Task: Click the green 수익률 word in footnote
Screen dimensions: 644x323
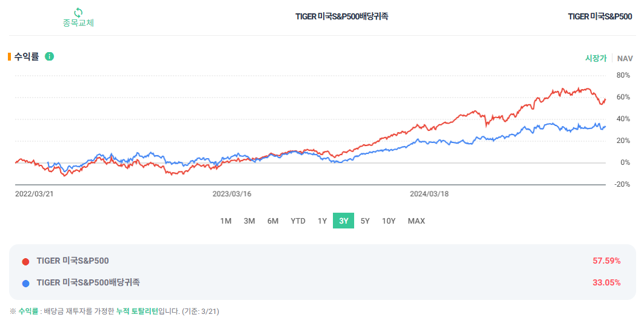Action: (29, 311)
